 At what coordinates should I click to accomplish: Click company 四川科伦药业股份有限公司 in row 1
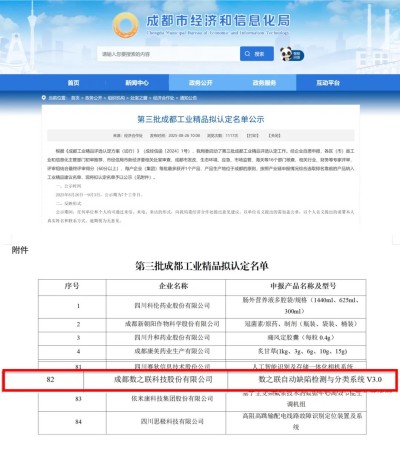pyautogui.click(x=172, y=305)
